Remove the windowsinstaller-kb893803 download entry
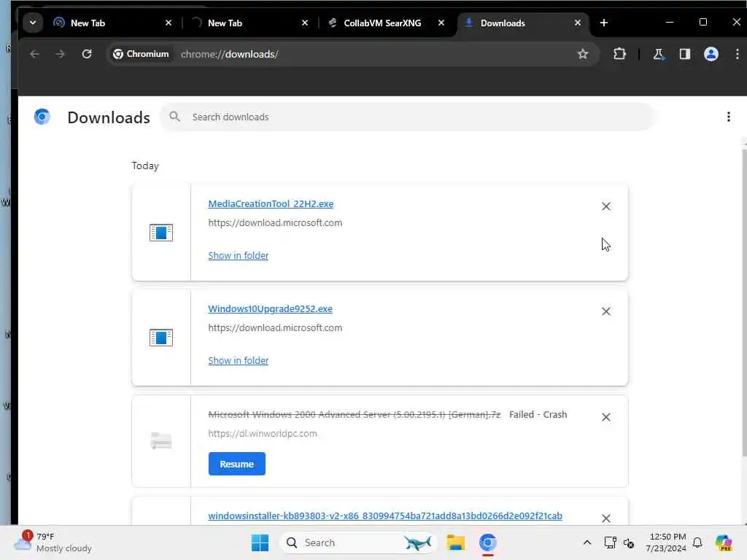Viewport: 747px width, 560px height. [606, 518]
